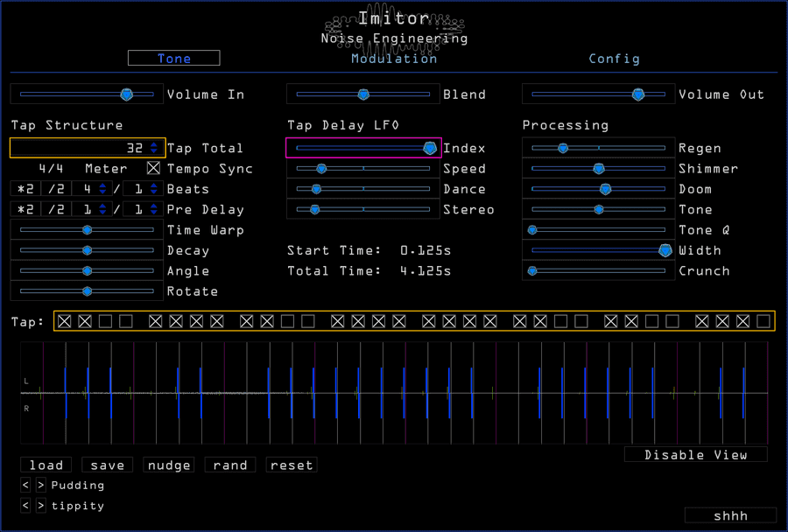Click the Speed slider handle
The height and width of the screenshot is (532, 788).
tap(321, 168)
